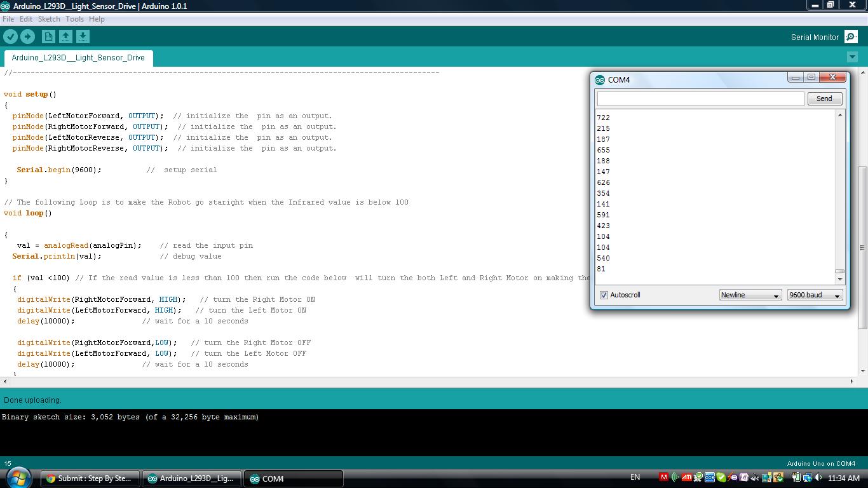Expand the tab options dropdown arrow
The image size is (868, 488).
[852, 57]
